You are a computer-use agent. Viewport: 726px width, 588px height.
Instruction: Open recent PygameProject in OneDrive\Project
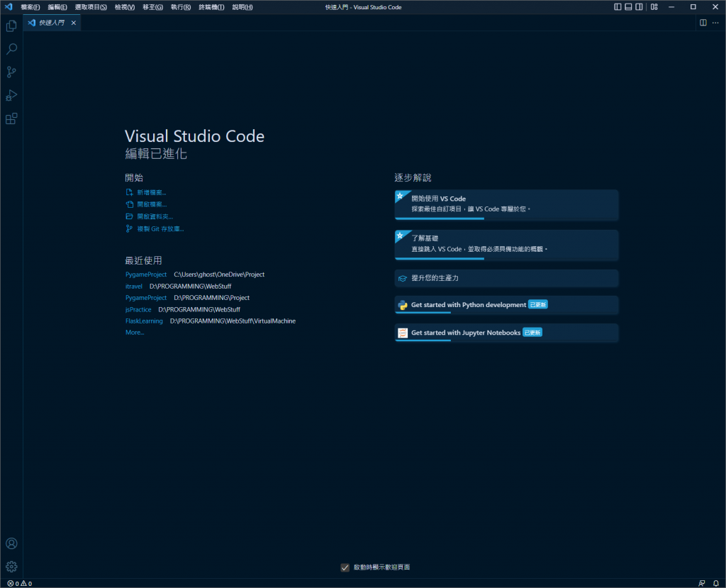tap(146, 274)
